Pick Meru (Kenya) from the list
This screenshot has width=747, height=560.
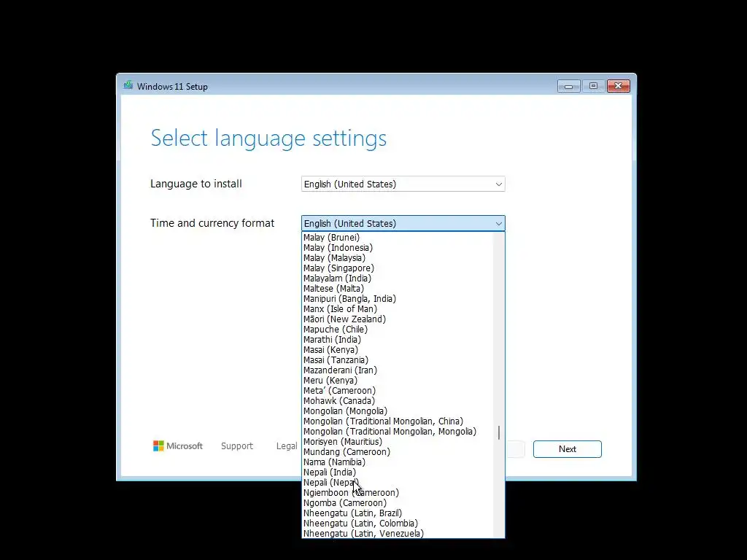398,381
